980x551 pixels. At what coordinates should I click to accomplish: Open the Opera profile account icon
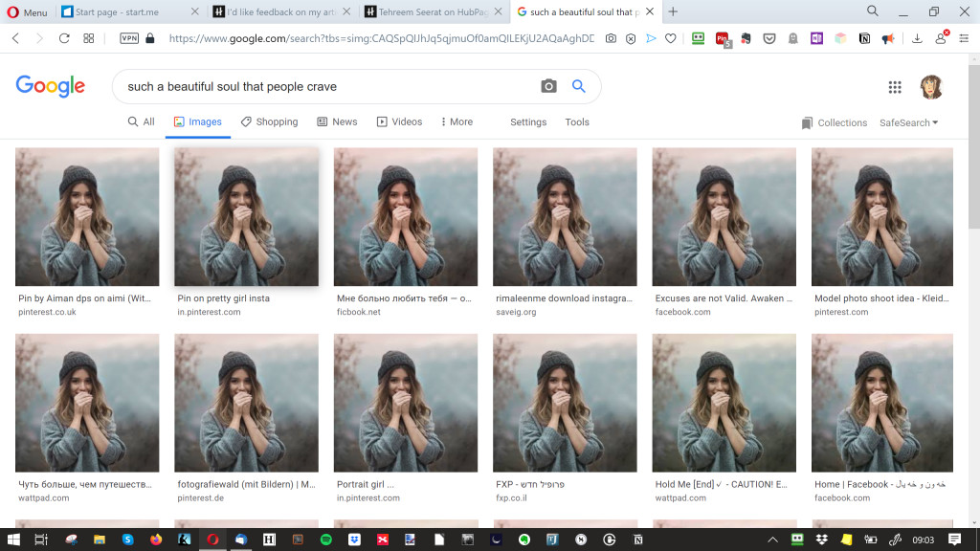[942, 37]
